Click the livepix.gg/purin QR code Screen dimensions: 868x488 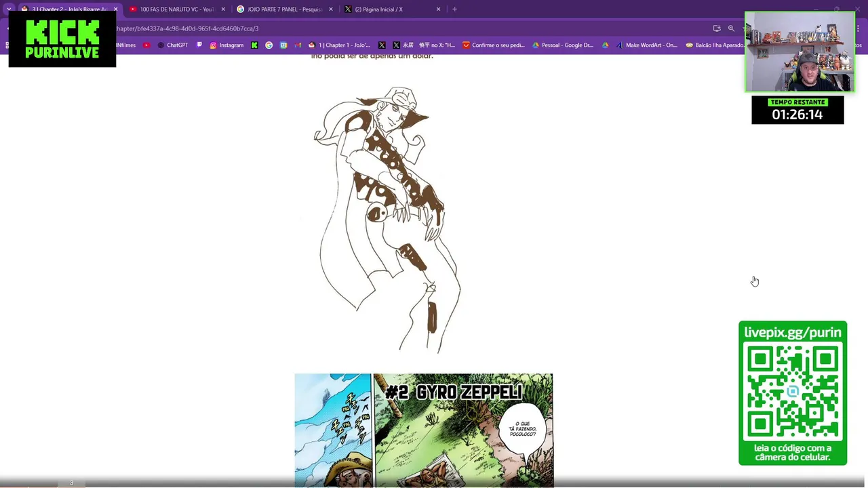793,392
